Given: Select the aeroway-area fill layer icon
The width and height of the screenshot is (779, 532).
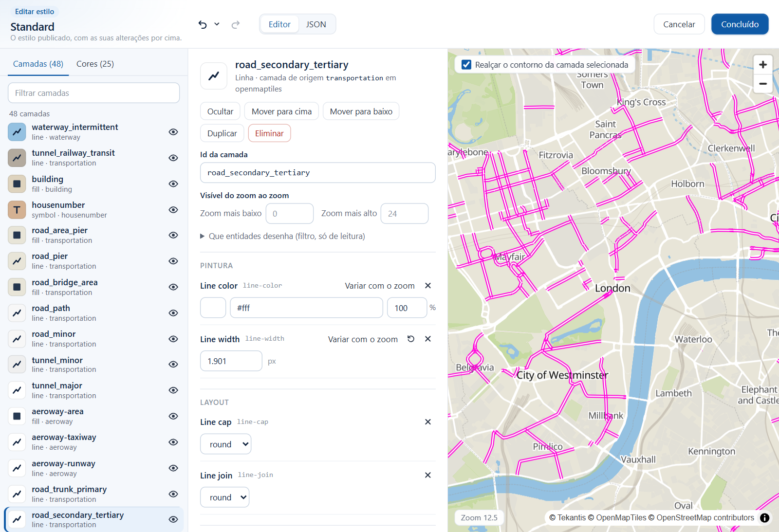Looking at the screenshot, I should point(17,416).
